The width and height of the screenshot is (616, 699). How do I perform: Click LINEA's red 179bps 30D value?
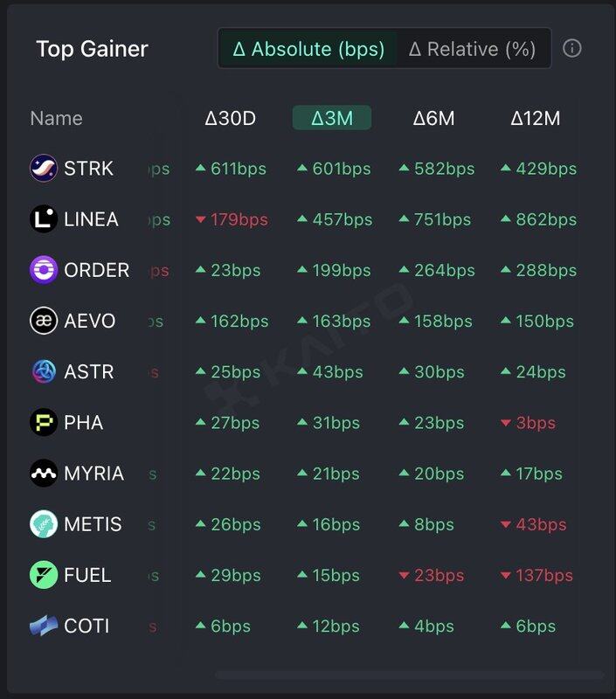coord(232,219)
